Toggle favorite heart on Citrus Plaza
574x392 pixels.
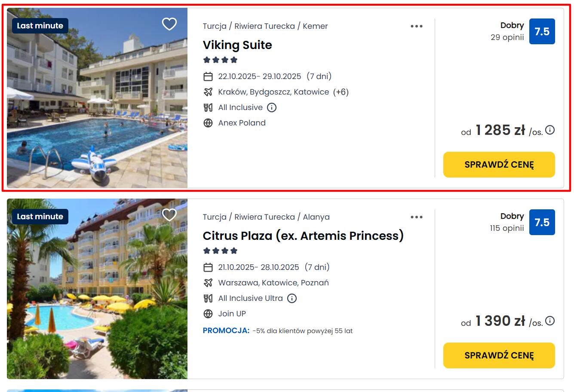(x=169, y=215)
